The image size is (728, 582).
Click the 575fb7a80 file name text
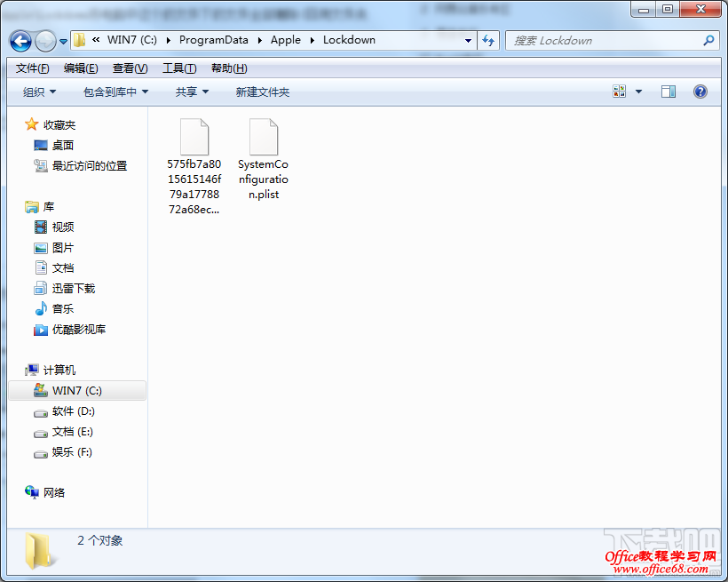[194, 187]
